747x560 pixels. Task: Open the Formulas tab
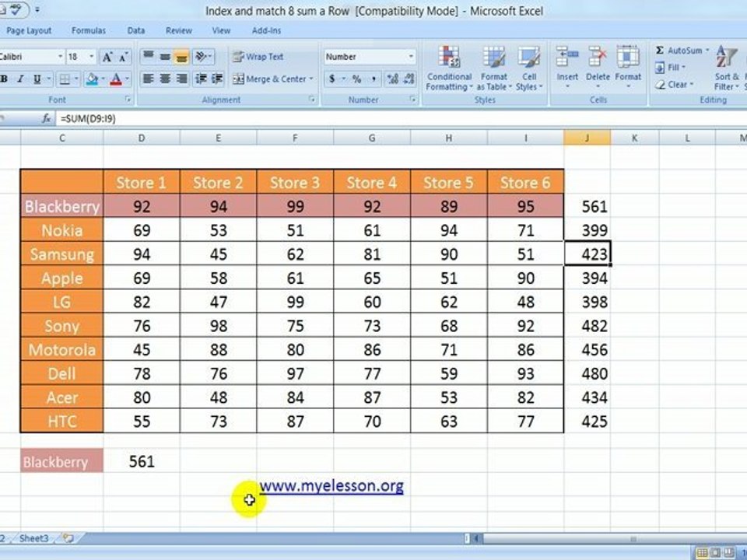tap(89, 30)
